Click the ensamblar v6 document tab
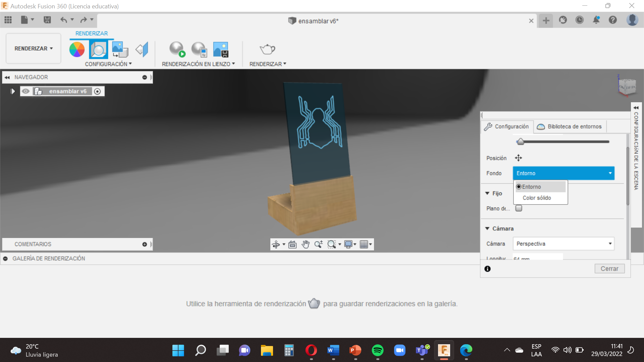The width and height of the screenshot is (644, 362). pos(314,21)
